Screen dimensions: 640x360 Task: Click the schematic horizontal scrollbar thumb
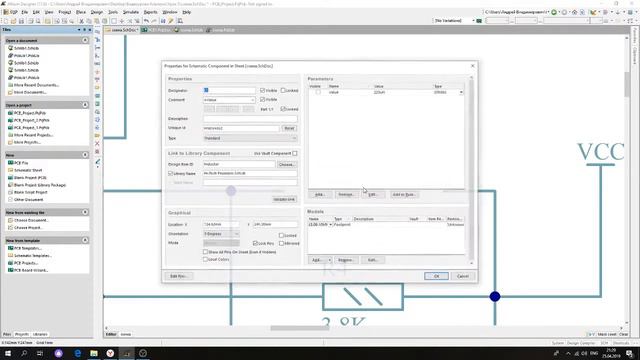[x=300, y=328]
